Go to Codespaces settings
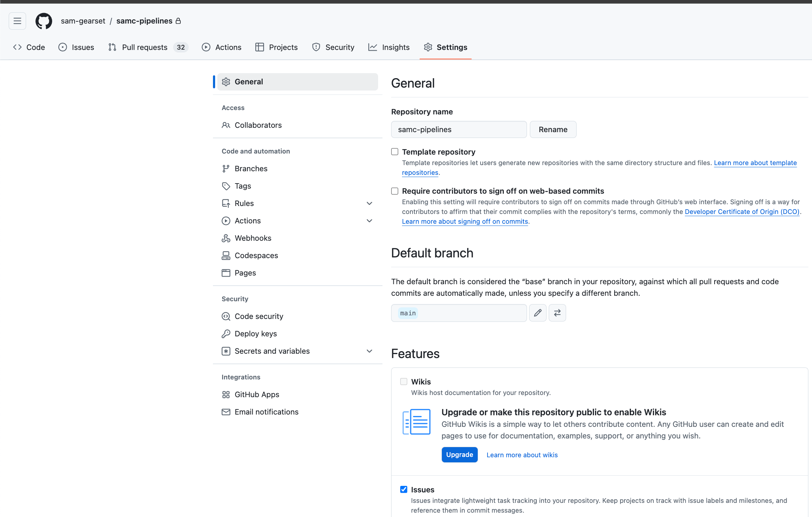Screen dimensions: 812x517 coord(256,256)
